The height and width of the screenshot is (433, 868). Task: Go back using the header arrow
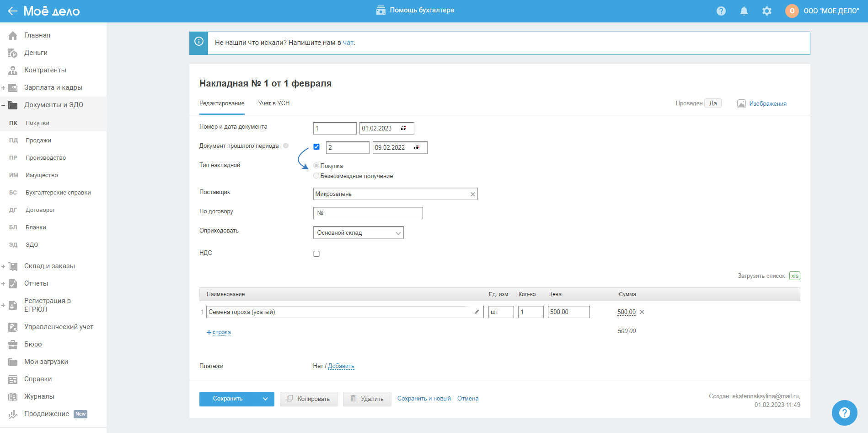point(12,11)
